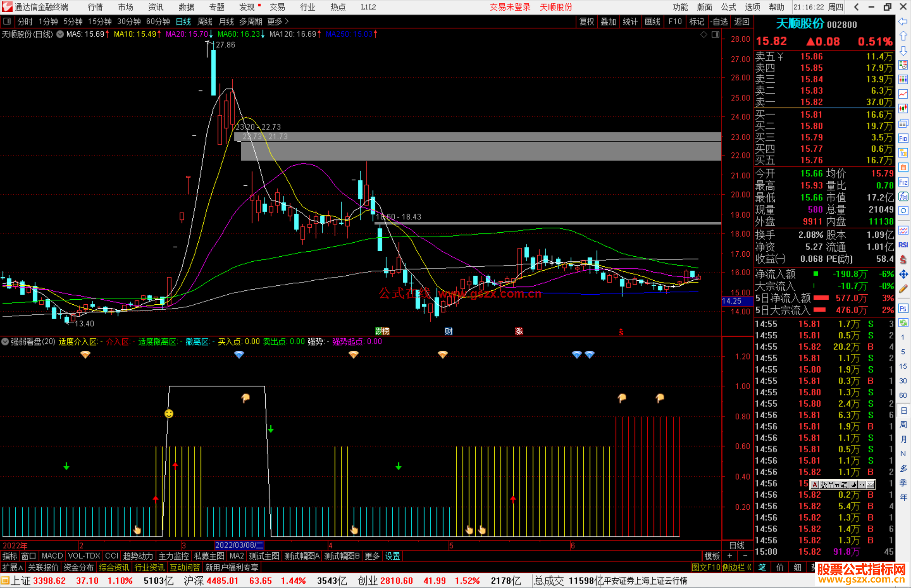The image size is (911, 588).
Task: Select the candlestick chart sidebar icon
Action: click(903, 109)
